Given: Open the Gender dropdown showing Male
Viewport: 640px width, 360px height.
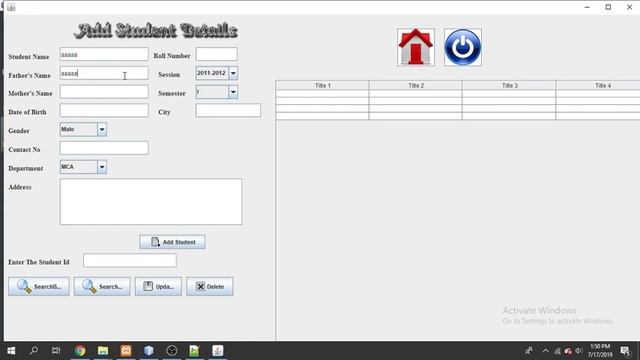Looking at the screenshot, I should (102, 129).
